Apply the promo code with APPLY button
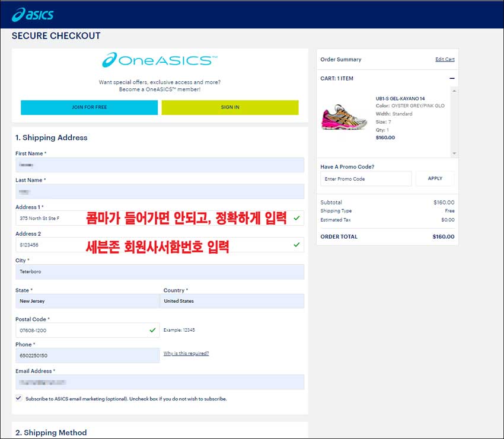The image size is (504, 439). click(435, 178)
